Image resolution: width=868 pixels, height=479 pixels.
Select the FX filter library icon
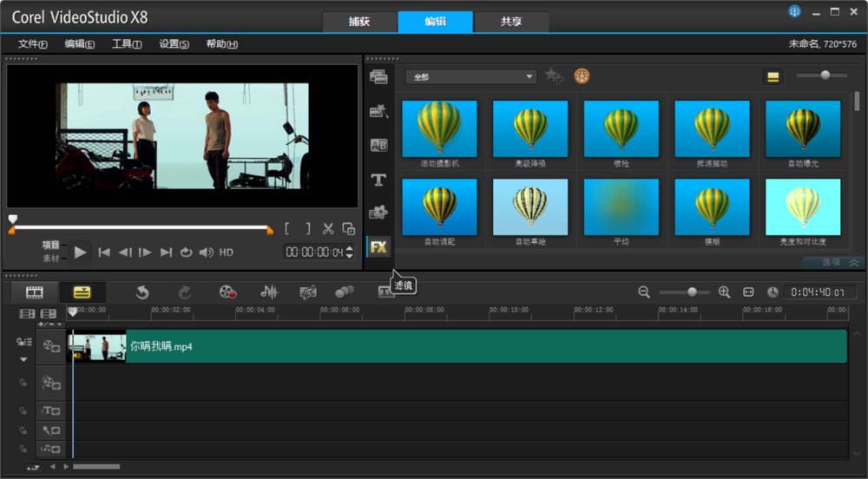pos(378,246)
